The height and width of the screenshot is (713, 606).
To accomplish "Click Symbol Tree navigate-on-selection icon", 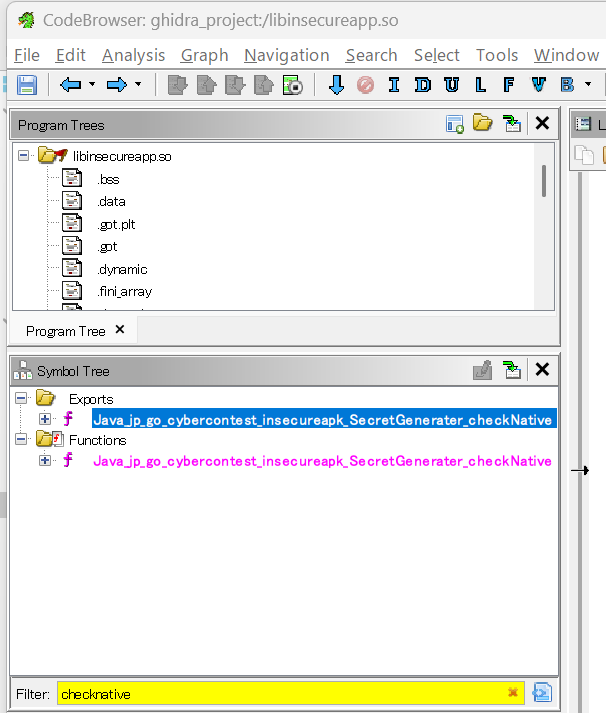I will point(512,370).
